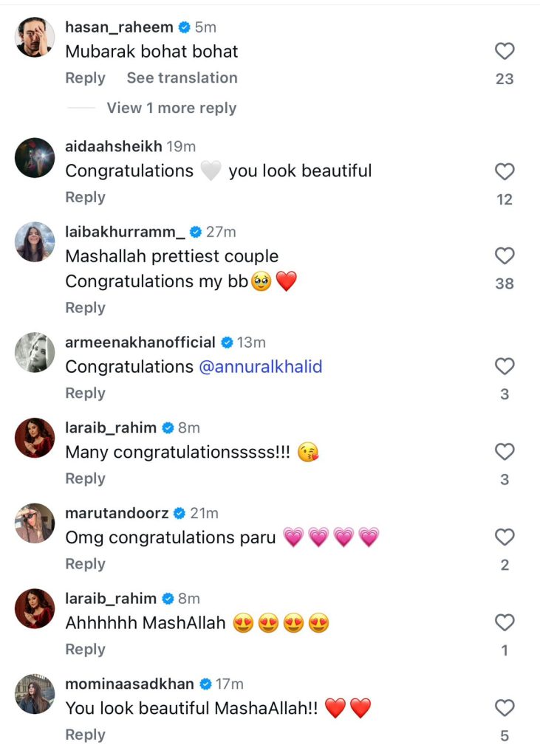Like the 'Many congratulationsssss' comment
The width and height of the screenshot is (540, 756).
point(504,452)
